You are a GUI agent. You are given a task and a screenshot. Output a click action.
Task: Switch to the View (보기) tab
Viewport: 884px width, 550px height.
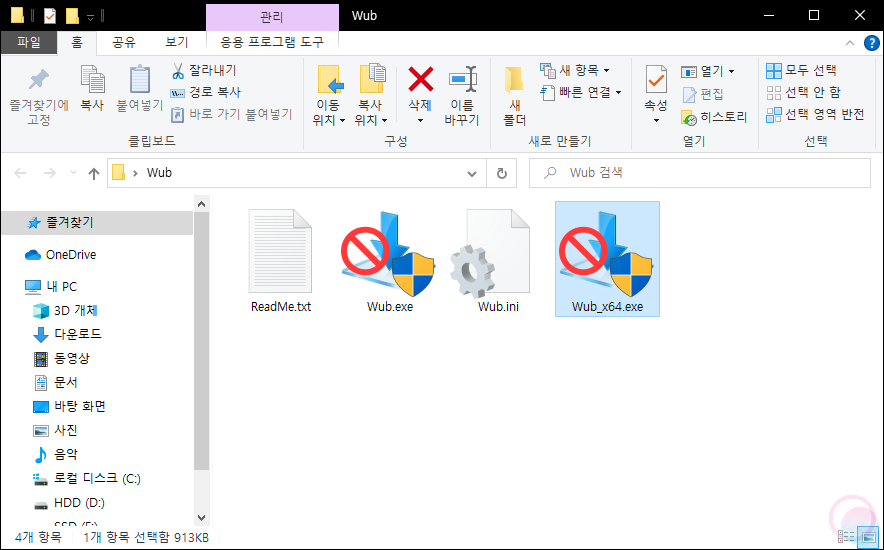[177, 43]
